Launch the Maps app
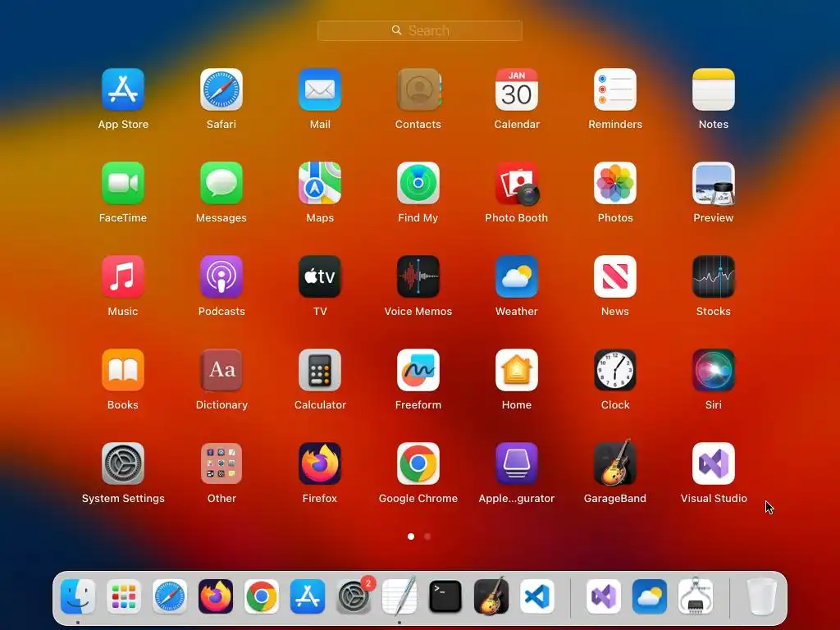This screenshot has height=630, width=840. (x=320, y=183)
